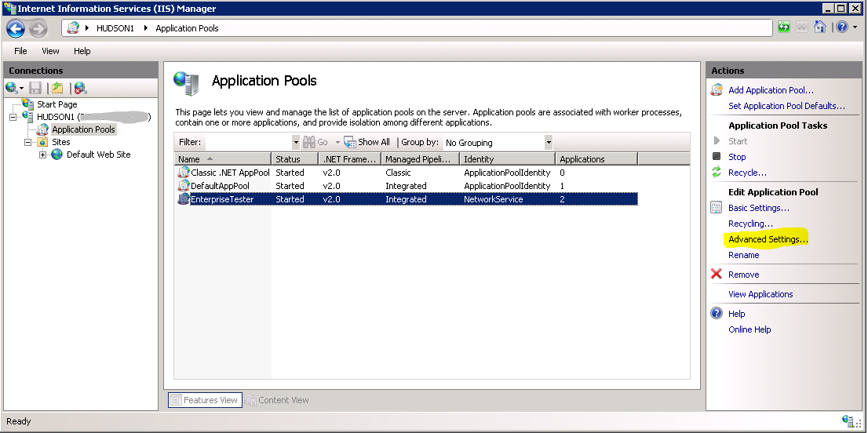Image resolution: width=868 pixels, height=433 pixels.
Task: Select the DefaultAppPool row
Action: pos(221,186)
